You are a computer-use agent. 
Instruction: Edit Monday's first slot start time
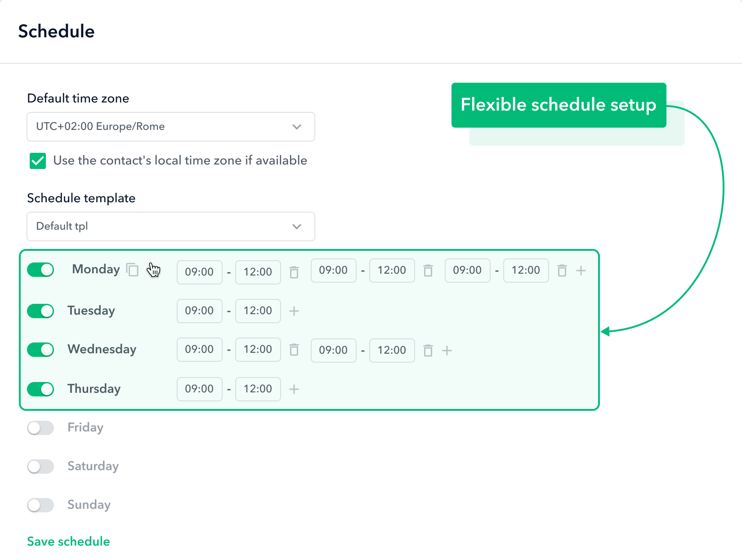coord(200,272)
